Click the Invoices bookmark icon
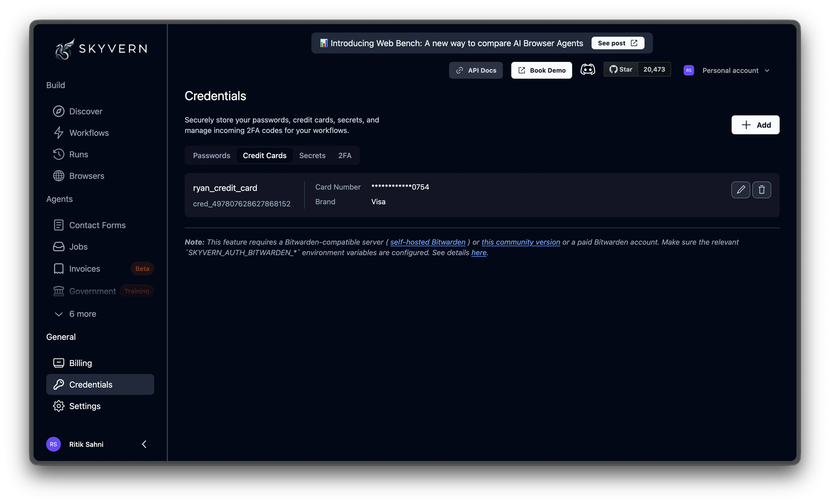830x504 pixels. 59,268
